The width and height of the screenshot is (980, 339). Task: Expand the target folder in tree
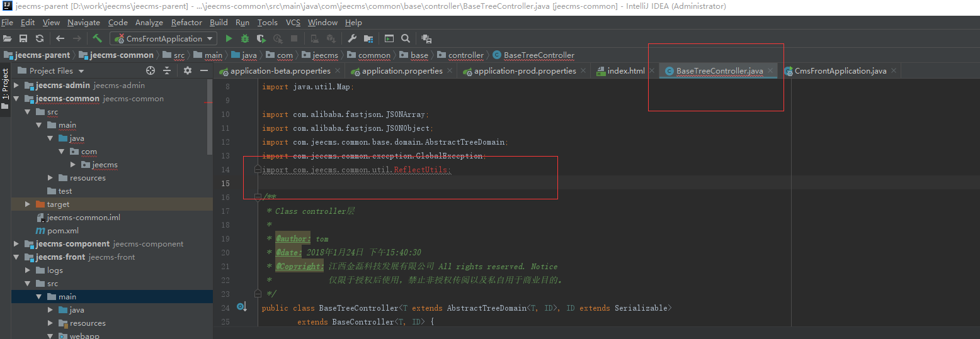click(28, 204)
